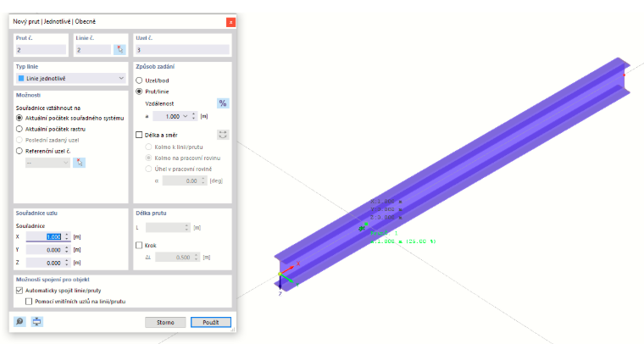Choose Aktuální počátek souřadného systému
This screenshot has height=344, width=644.
pyautogui.click(x=19, y=118)
